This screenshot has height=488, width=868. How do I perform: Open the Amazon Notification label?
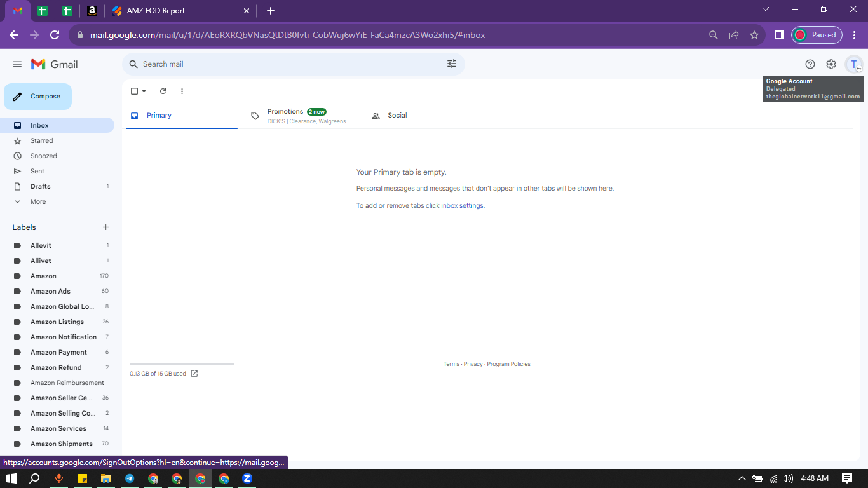coord(57,337)
